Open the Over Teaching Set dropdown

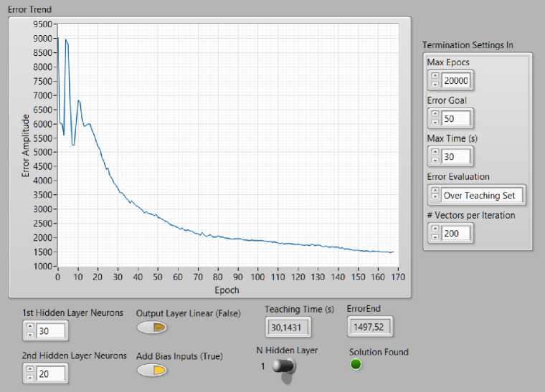pos(483,195)
